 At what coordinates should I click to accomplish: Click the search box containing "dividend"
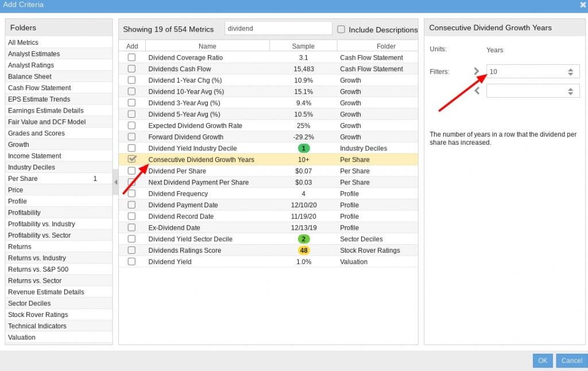pyautogui.click(x=278, y=28)
